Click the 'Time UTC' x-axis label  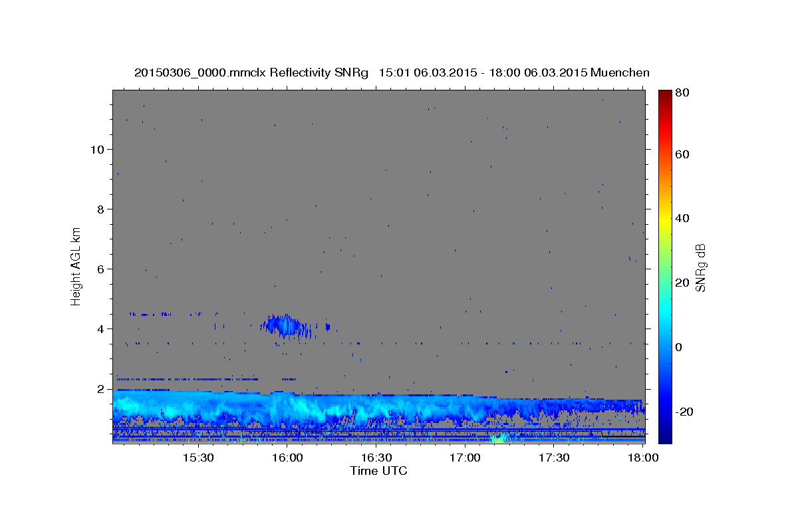(378, 471)
